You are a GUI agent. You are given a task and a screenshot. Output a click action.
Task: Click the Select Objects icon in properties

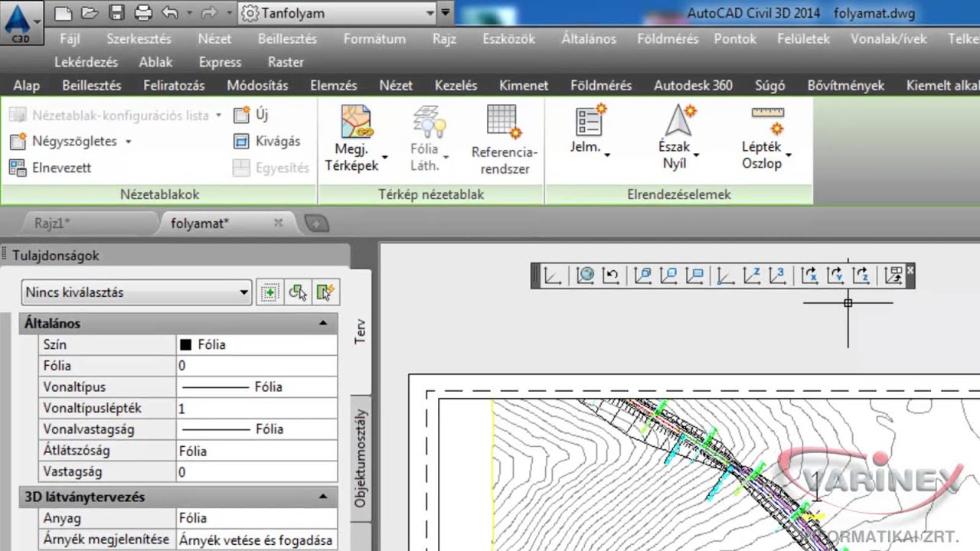(298, 292)
